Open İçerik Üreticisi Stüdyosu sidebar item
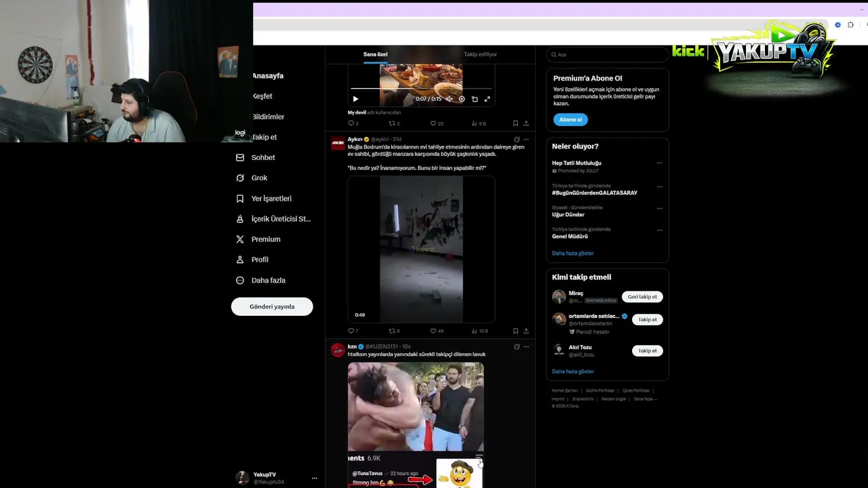 (x=273, y=219)
